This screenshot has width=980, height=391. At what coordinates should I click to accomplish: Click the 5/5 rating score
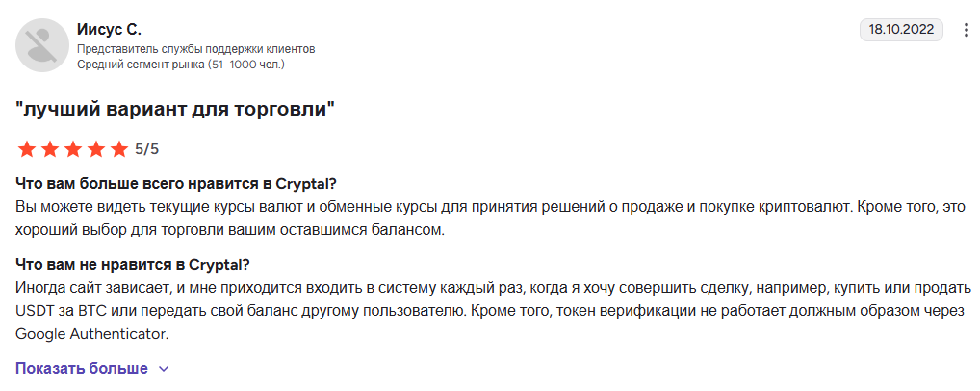pos(146,149)
